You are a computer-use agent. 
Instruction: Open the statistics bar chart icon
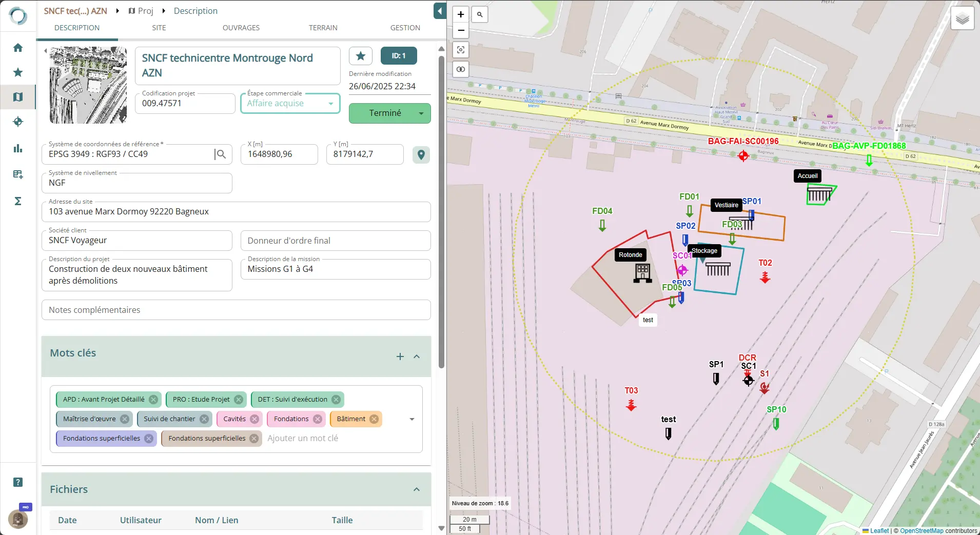point(18,149)
